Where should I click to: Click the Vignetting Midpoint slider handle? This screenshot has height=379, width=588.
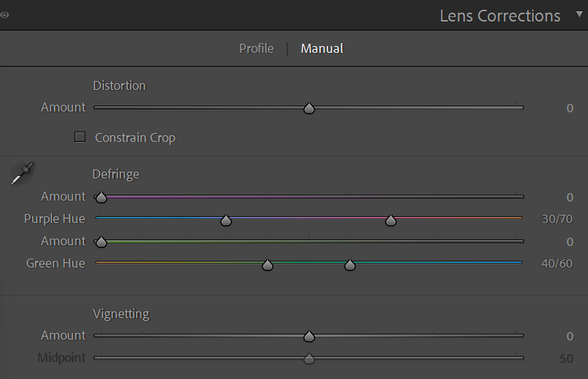point(309,359)
